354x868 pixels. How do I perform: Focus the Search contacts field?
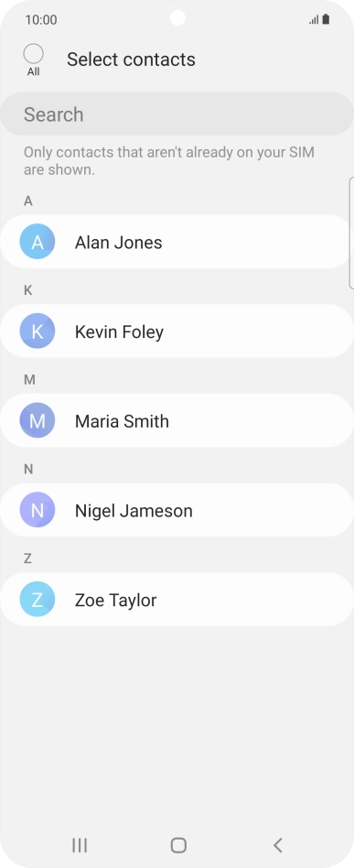pyautogui.click(x=177, y=114)
